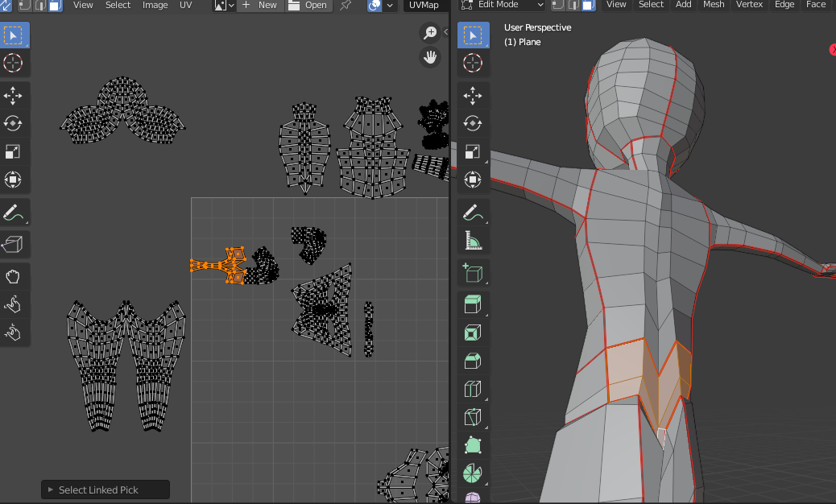
Task: Open the image browse dropdown
Action: point(224,5)
